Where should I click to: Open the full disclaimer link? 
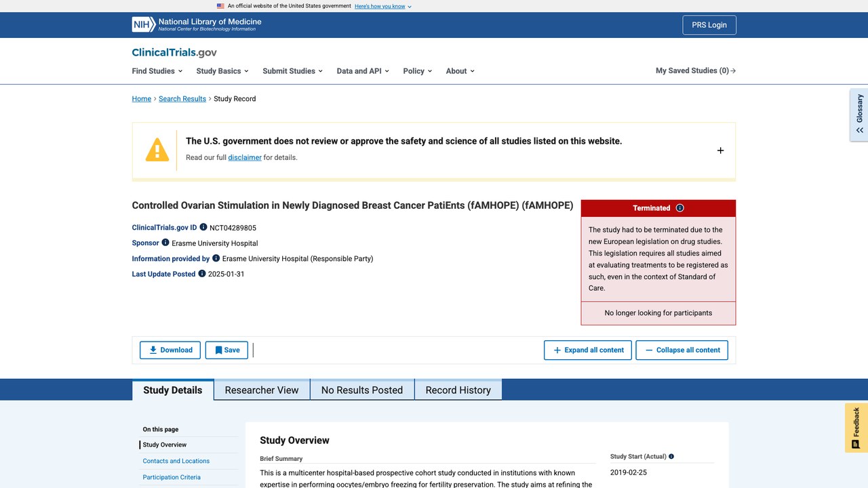(245, 157)
